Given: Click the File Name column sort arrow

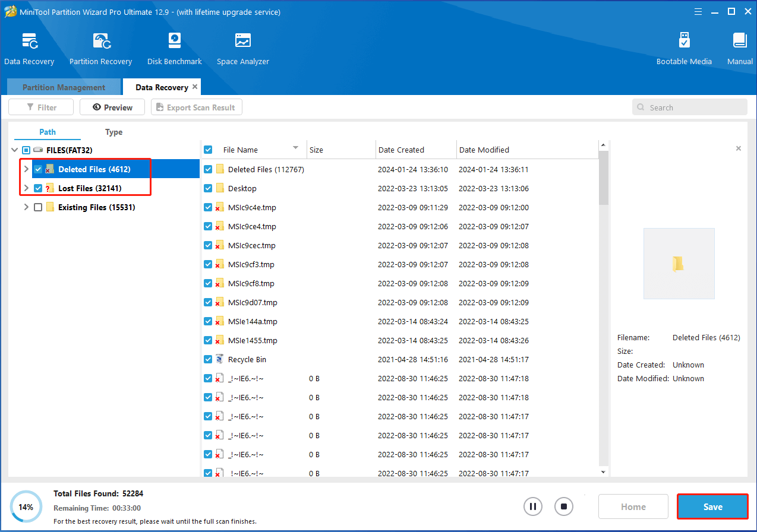Looking at the screenshot, I should tap(295, 148).
